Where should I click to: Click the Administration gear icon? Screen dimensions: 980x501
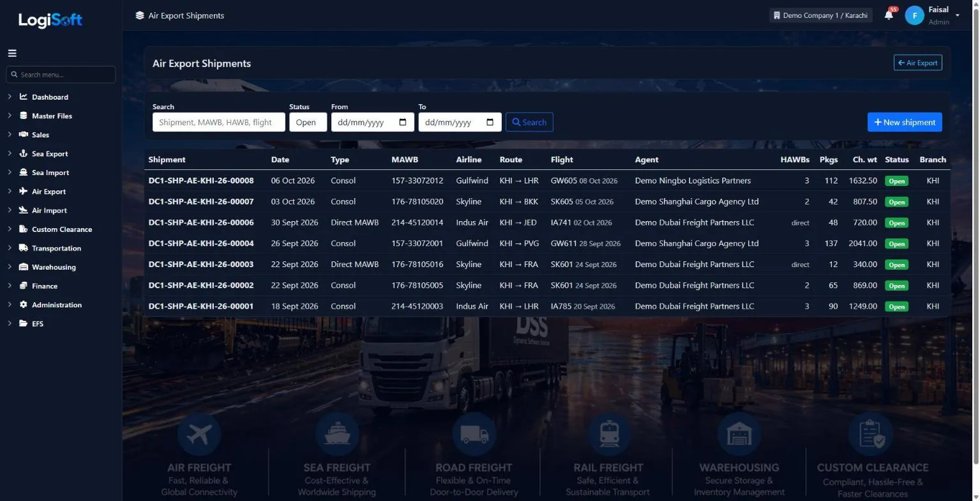point(24,305)
